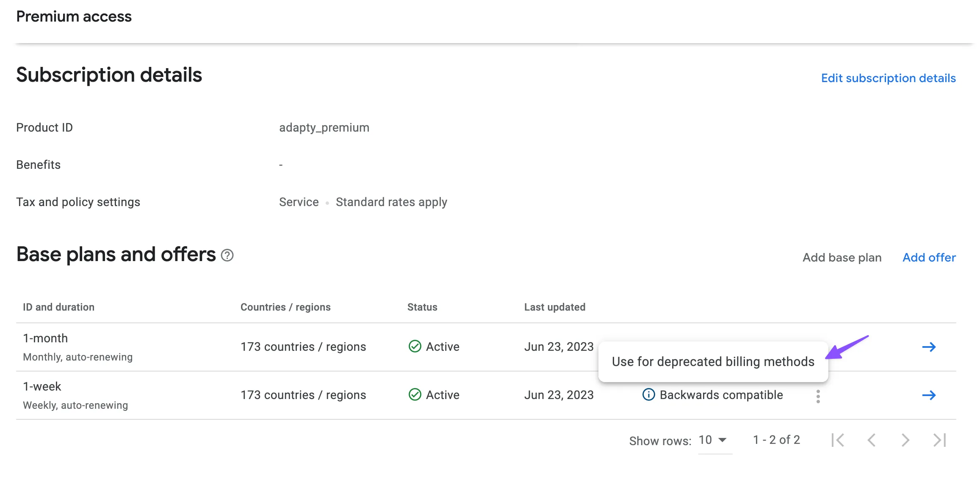Click the 1-week plan row title
980x479 pixels.
pos(42,386)
